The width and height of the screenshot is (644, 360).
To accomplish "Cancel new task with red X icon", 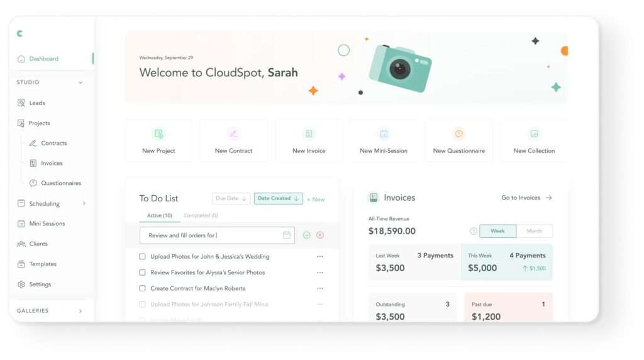I will click(320, 235).
